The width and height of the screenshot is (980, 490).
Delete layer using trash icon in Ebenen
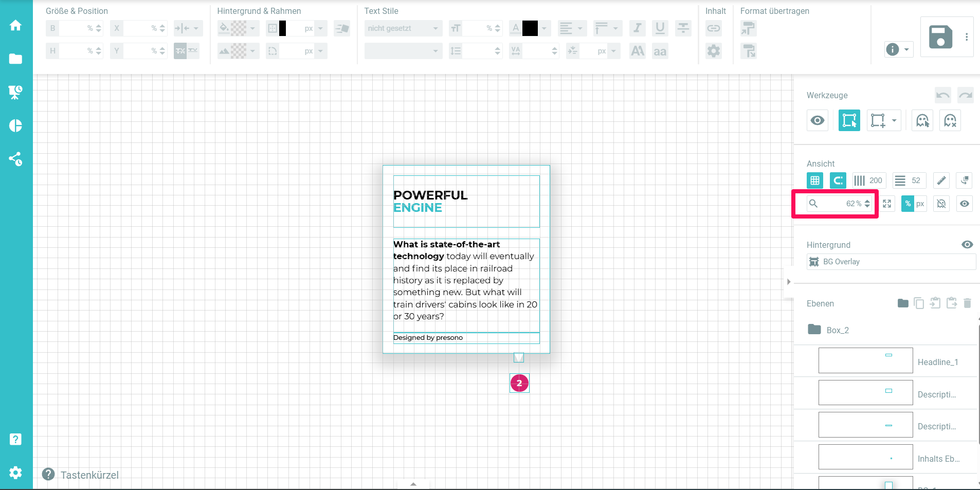click(x=967, y=303)
